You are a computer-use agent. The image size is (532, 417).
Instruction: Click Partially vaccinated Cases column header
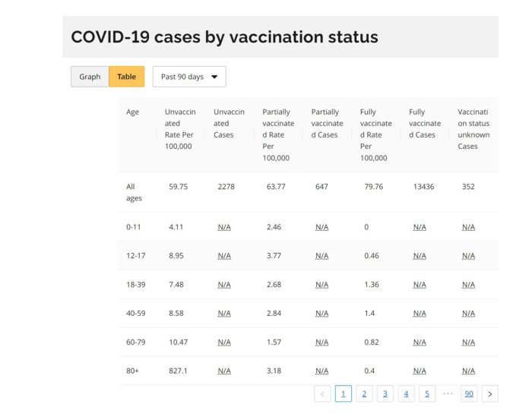[x=327, y=124]
